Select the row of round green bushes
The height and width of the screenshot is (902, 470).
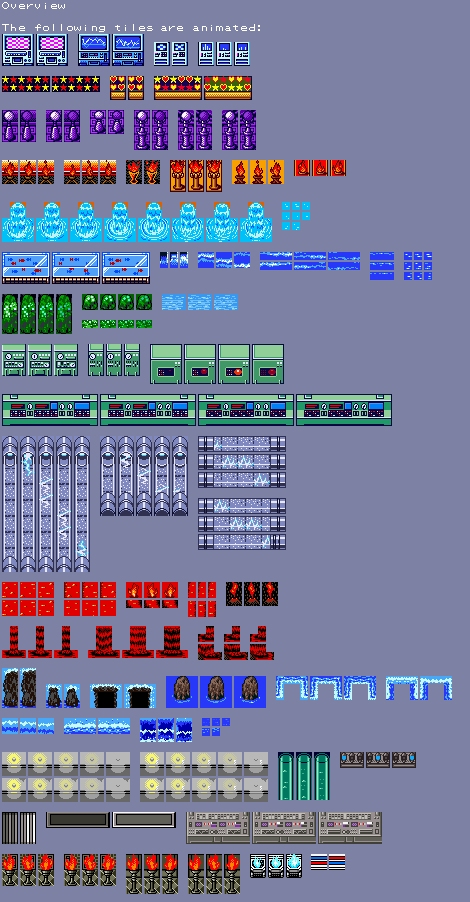117,302
